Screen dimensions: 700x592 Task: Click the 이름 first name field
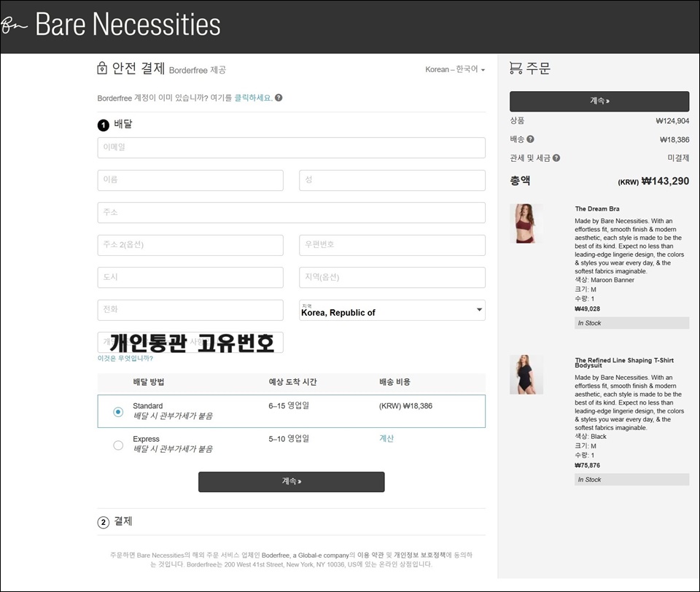pyautogui.click(x=190, y=180)
